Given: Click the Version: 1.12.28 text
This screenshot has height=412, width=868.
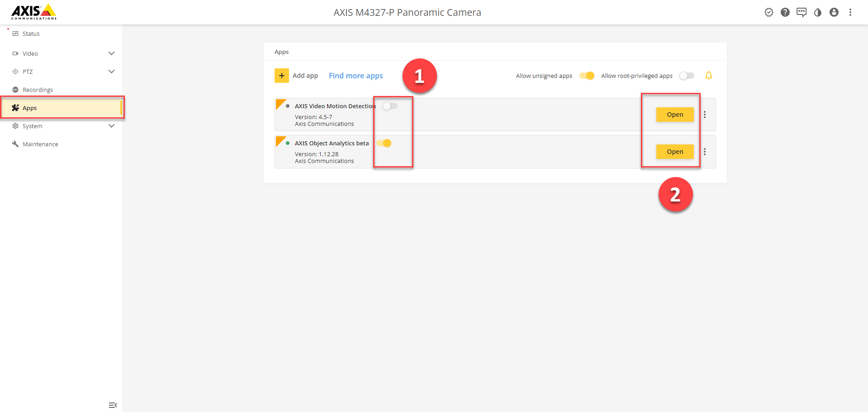Looking at the screenshot, I should (x=317, y=154).
